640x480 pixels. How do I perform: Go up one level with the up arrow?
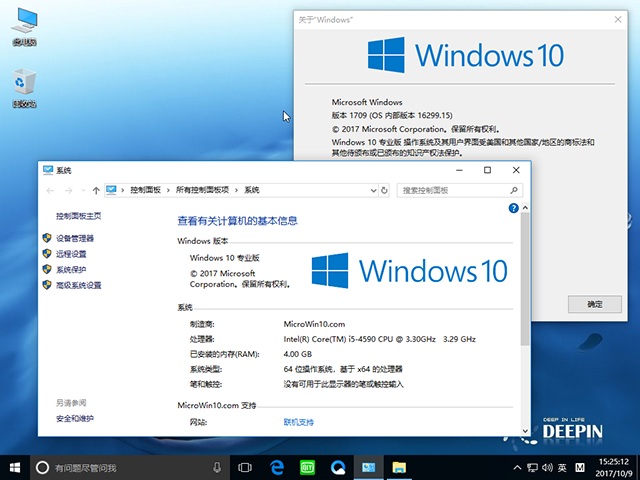pyautogui.click(x=96, y=191)
